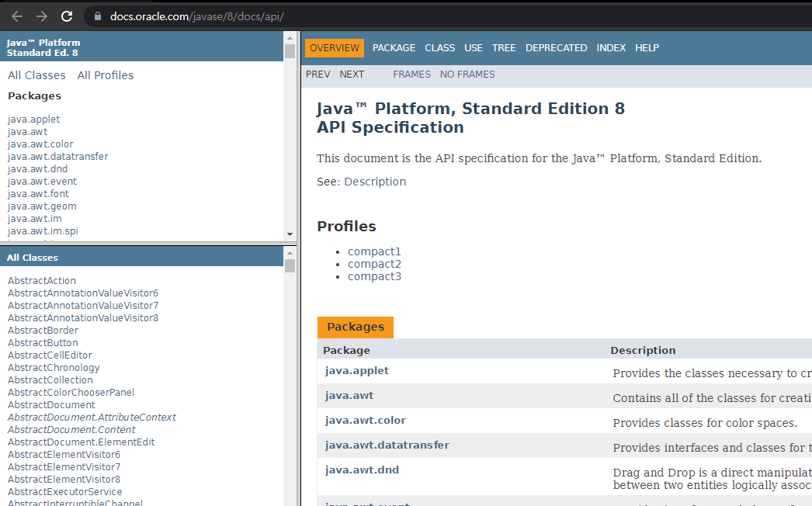Open the AbstractDocument.Content interface
812x506 pixels.
pos(71,430)
